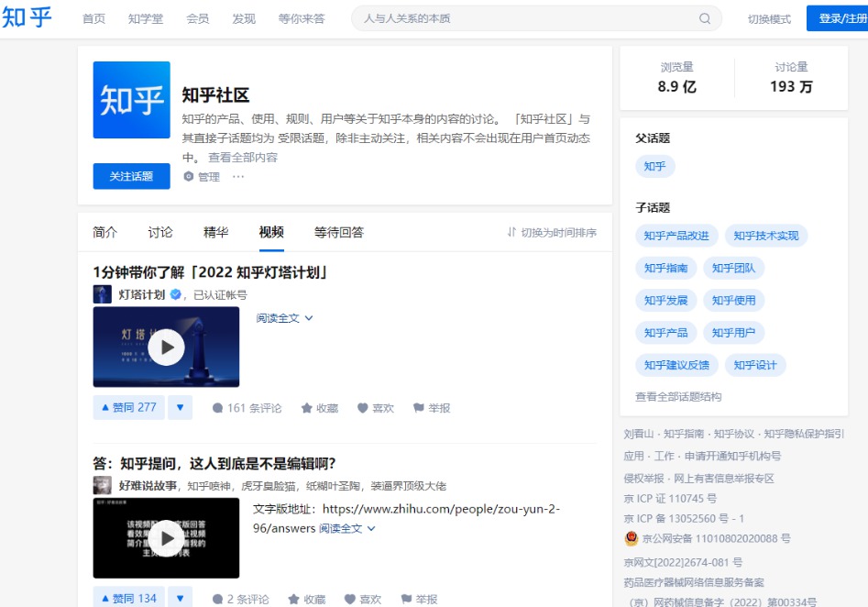Open the 等待回答 tab

pyautogui.click(x=339, y=232)
